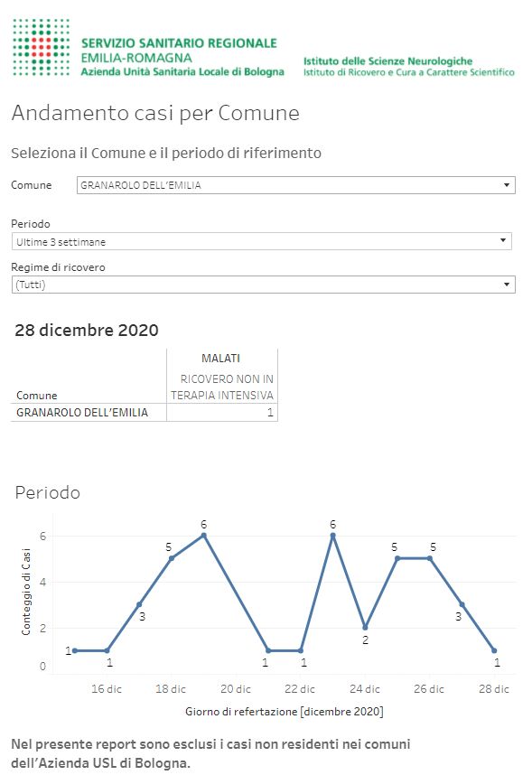Select the first peak data point labeled 6
This screenshot has height=775, width=532.
click(204, 536)
